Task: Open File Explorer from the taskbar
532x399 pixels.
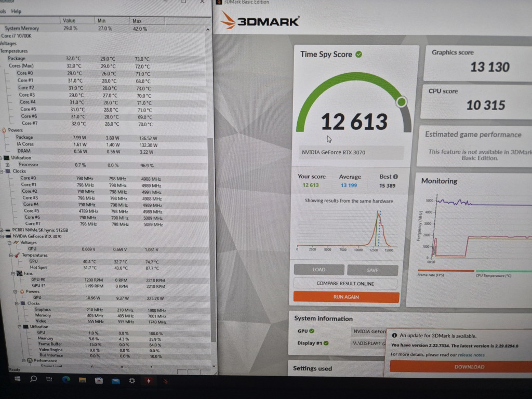Action: [x=83, y=380]
